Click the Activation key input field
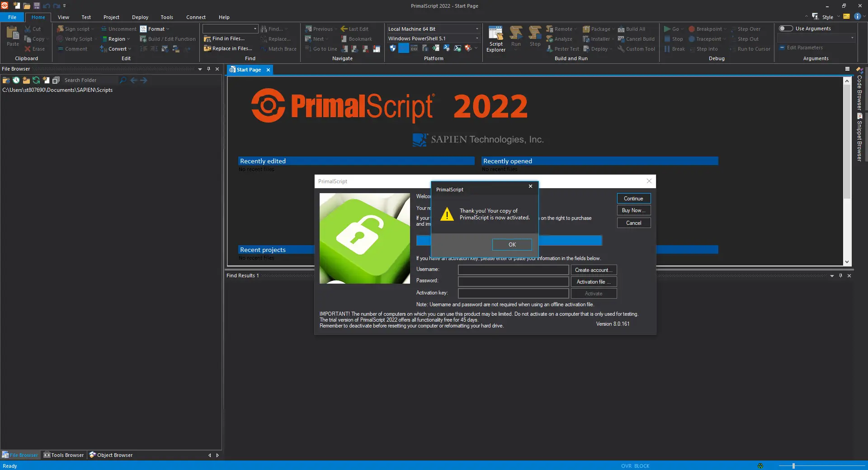Screen dimensions: 868x470 point(513,294)
